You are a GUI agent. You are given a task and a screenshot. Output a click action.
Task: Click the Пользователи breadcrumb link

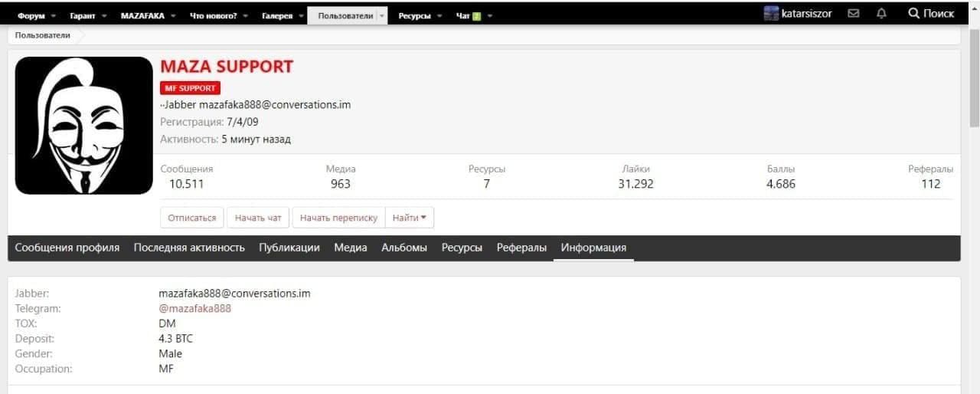42,35
